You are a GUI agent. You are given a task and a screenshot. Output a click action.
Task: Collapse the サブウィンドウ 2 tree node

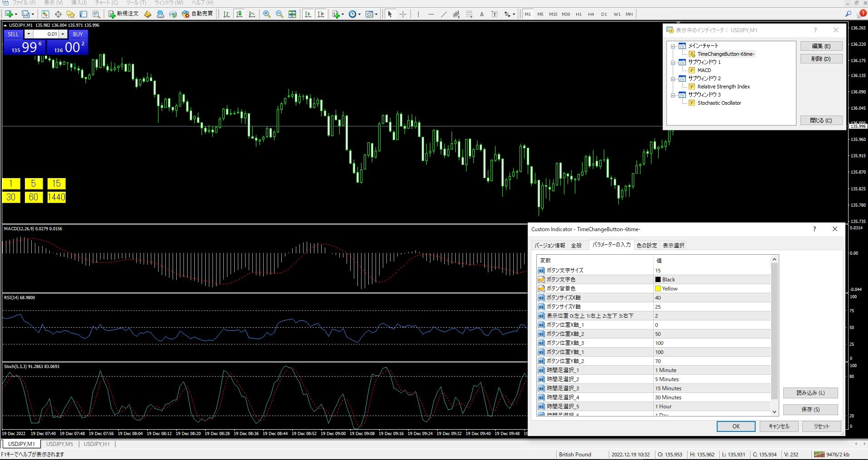pyautogui.click(x=673, y=78)
